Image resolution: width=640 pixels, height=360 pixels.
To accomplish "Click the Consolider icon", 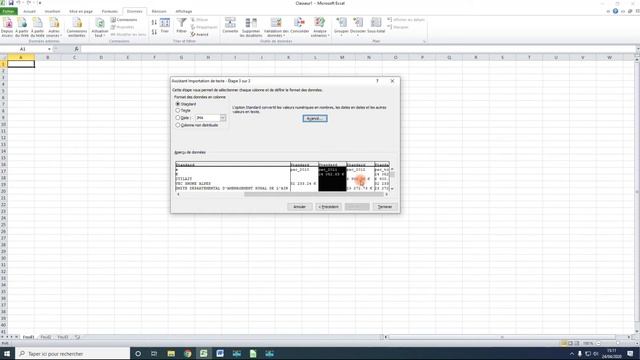I will coord(300,25).
